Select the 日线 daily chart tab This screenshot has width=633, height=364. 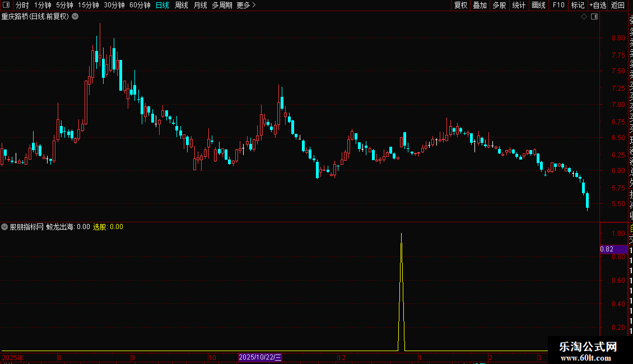(x=162, y=5)
